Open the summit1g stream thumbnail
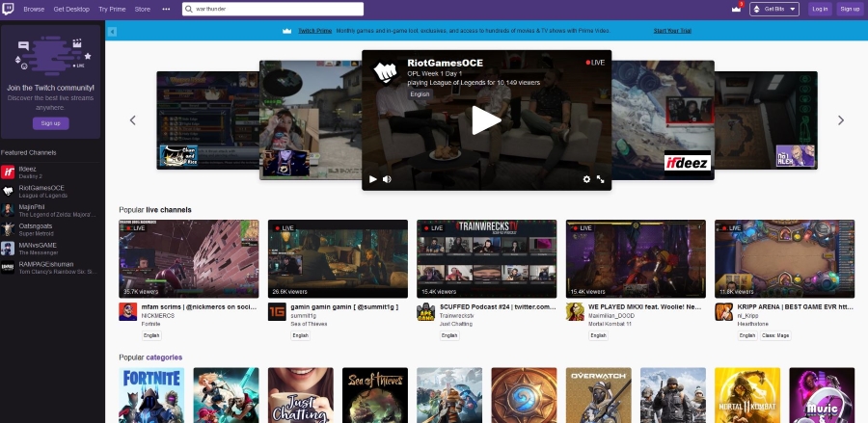The height and width of the screenshot is (423, 868). 338,259
